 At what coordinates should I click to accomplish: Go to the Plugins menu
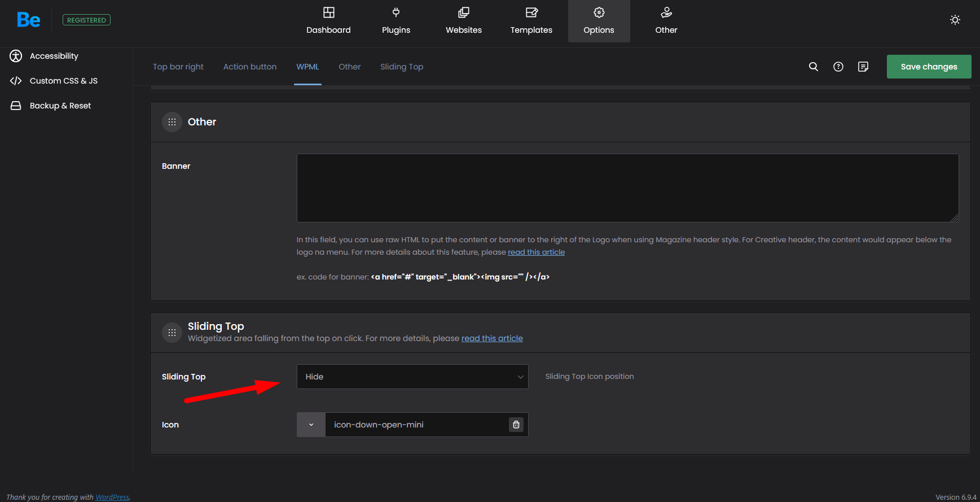coord(395,21)
